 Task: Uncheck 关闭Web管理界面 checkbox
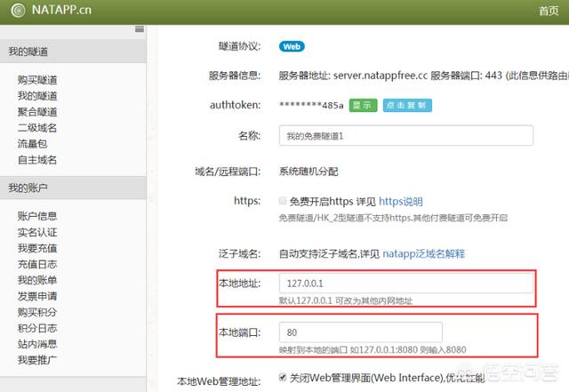(x=283, y=377)
